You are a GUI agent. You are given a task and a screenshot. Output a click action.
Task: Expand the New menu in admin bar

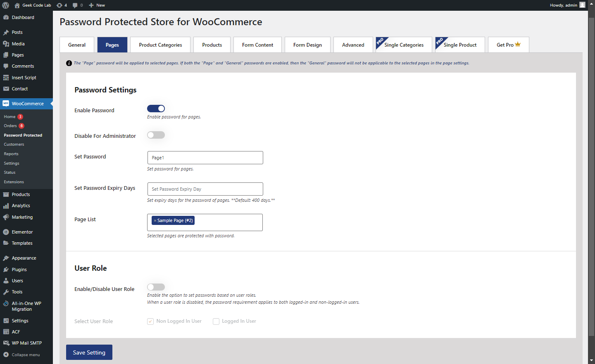[x=97, y=5]
